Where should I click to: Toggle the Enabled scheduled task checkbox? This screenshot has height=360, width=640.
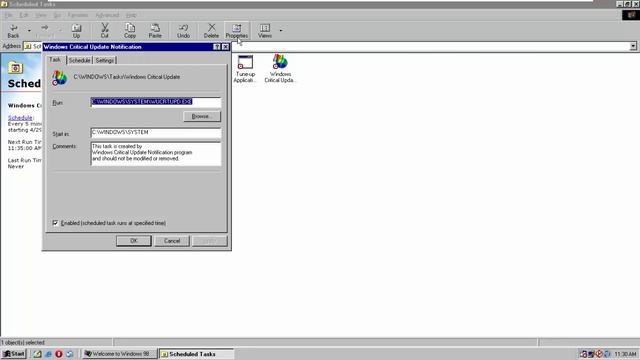[56, 223]
